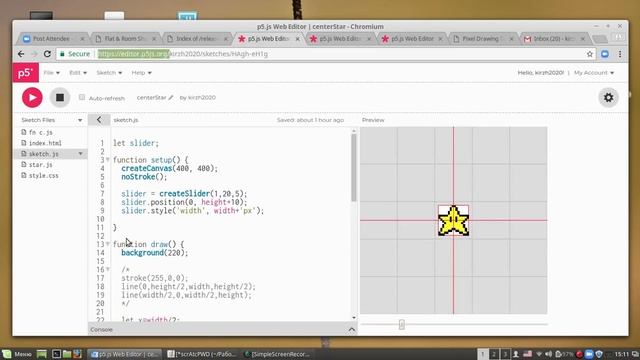Click the background(220) code line
This screenshot has width=640, height=360.
[x=155, y=253]
